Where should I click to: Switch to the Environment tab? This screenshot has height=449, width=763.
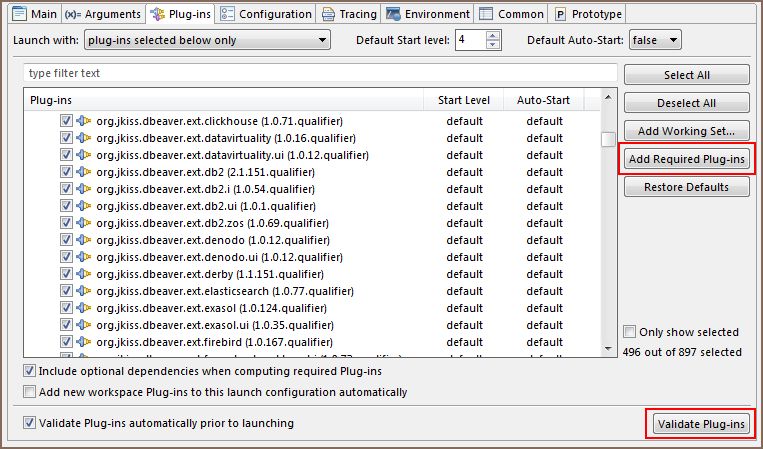pyautogui.click(x=428, y=14)
